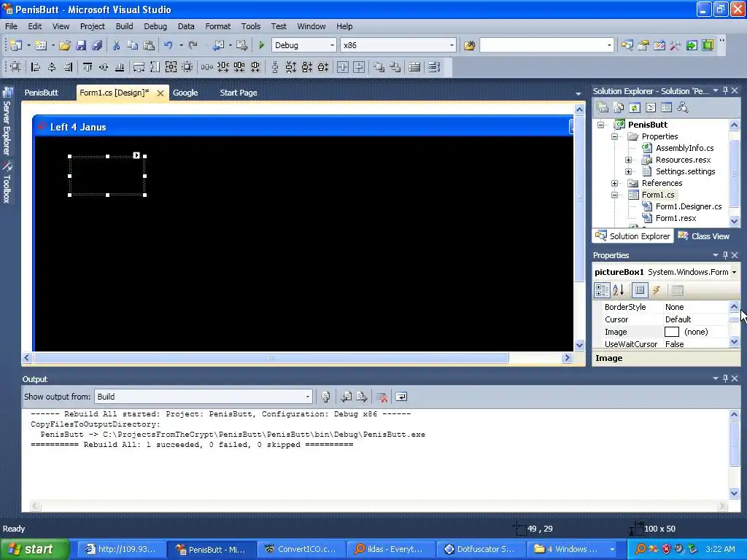Click Show All Files icon in Solution Explorer
This screenshot has height=560, width=747.
(619, 108)
